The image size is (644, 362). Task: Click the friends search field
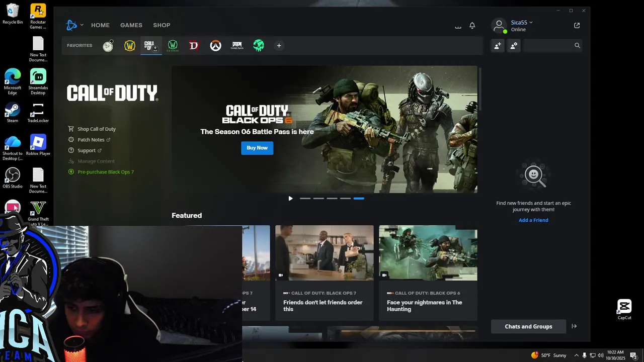coord(552,46)
